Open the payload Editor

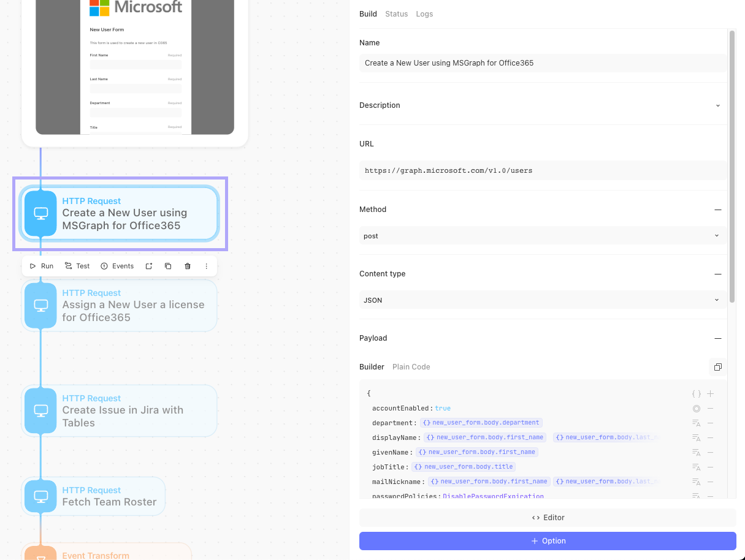[548, 518]
